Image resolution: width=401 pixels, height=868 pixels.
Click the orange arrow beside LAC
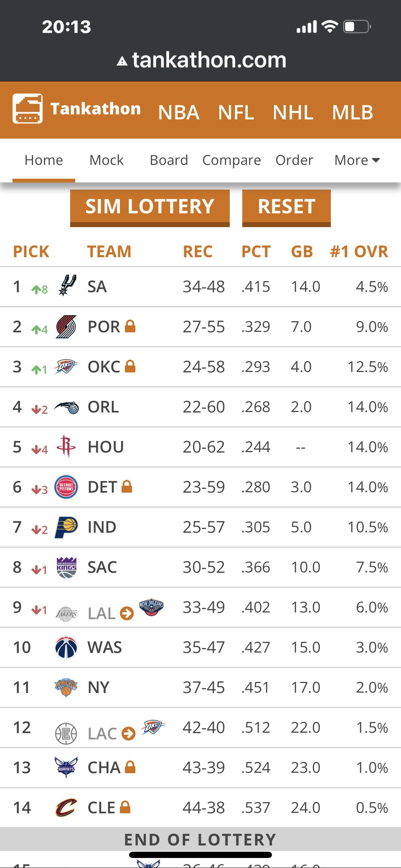pyautogui.click(x=128, y=734)
